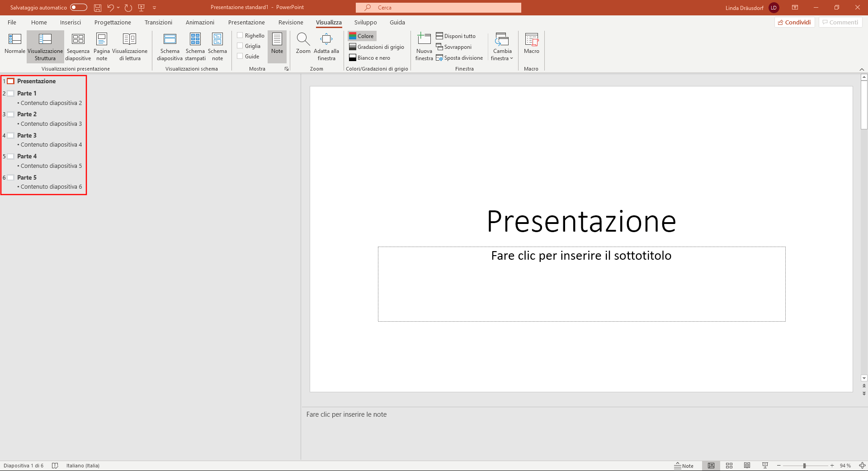
Task: Open slide sorter from status bar
Action: point(729,466)
